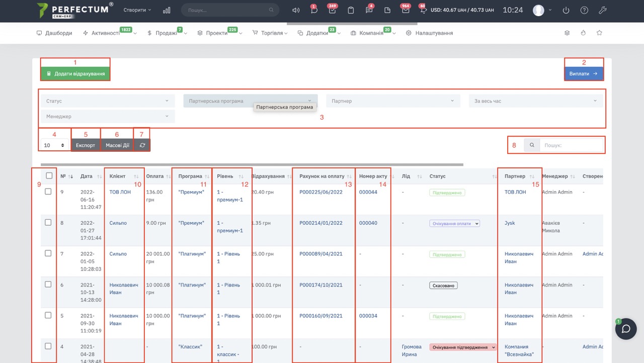Click the power logout icon
Viewport: 644px width, 363px height.
pos(566,10)
